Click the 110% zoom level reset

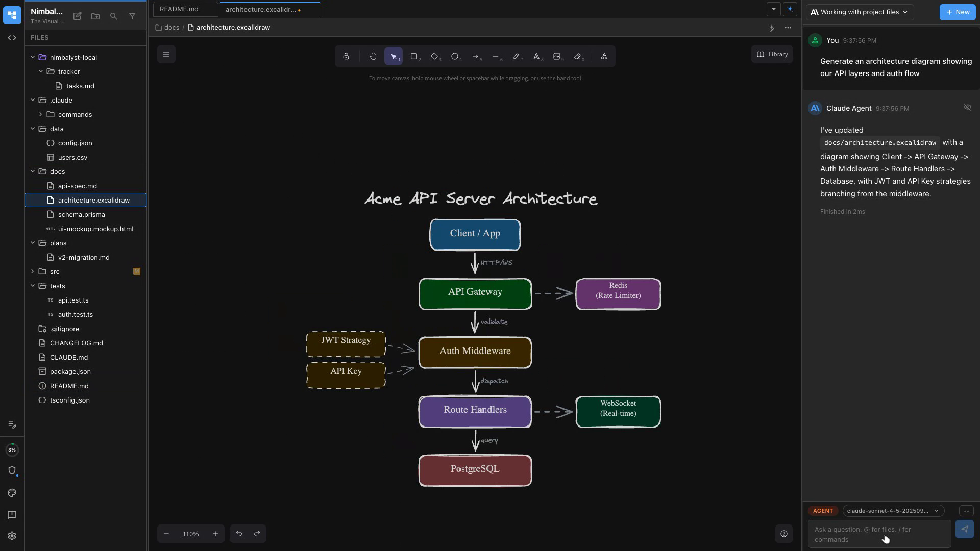(190, 534)
